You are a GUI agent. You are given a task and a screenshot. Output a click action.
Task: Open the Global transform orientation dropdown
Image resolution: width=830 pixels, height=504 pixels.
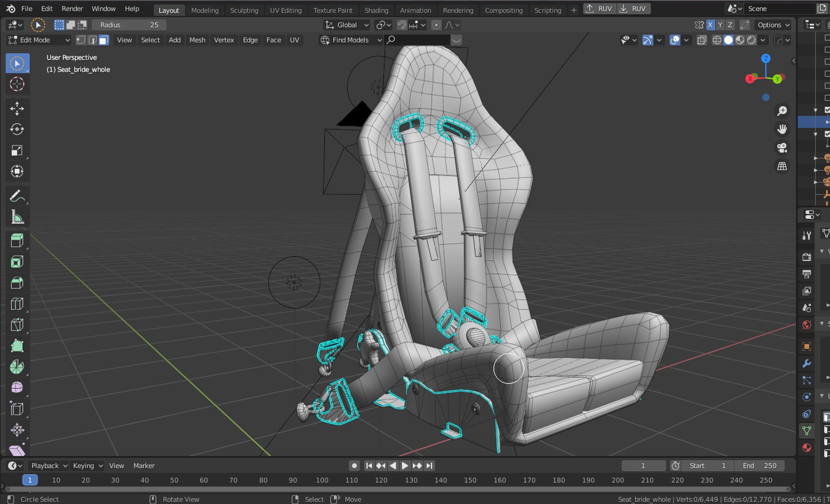tap(347, 25)
